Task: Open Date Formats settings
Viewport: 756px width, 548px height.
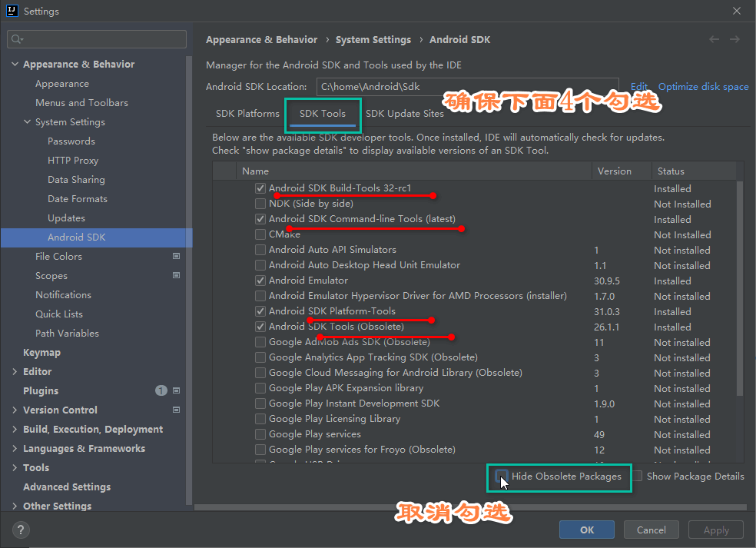Action: [x=77, y=199]
